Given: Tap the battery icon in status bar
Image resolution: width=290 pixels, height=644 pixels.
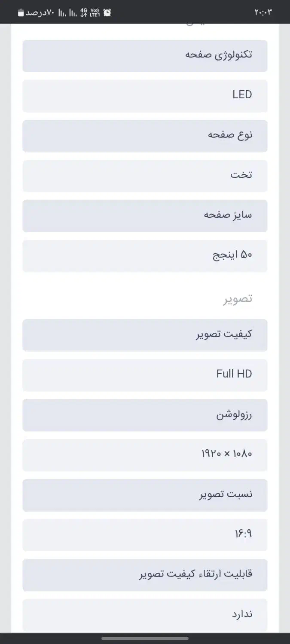Looking at the screenshot, I should 21,13.
